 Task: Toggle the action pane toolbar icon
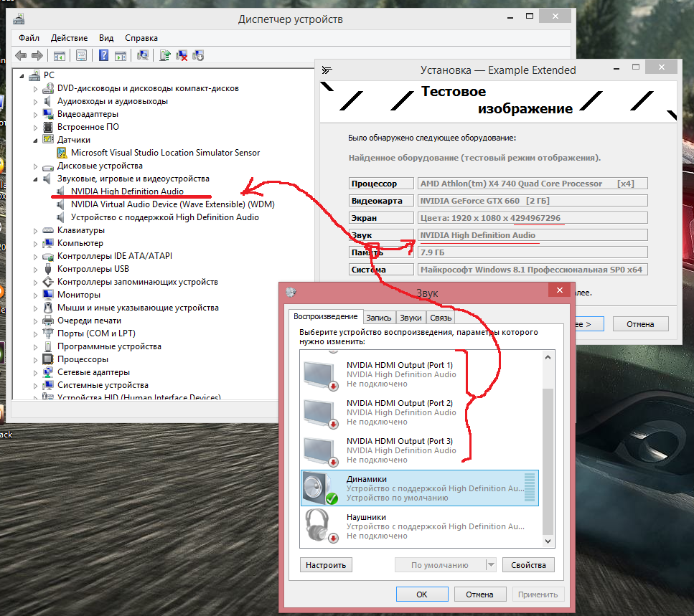pos(121,56)
